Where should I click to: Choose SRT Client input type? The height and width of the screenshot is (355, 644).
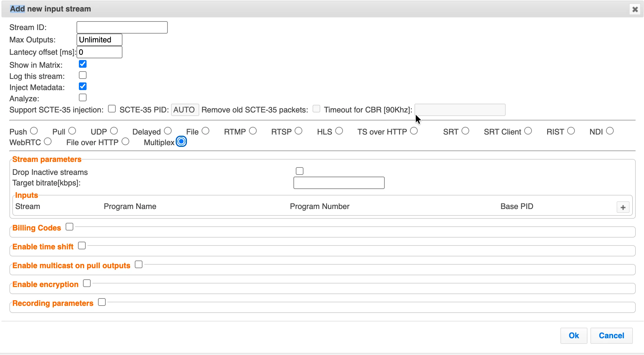pos(528,131)
